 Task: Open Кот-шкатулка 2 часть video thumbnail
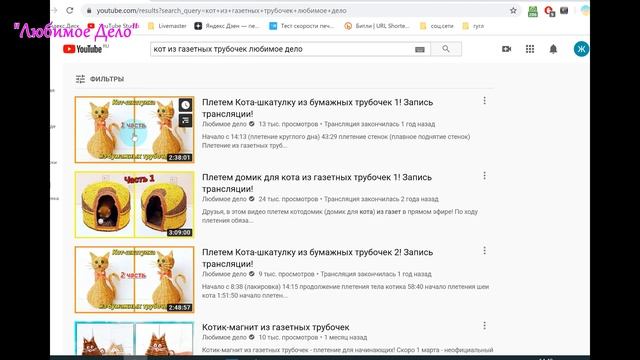(134, 280)
